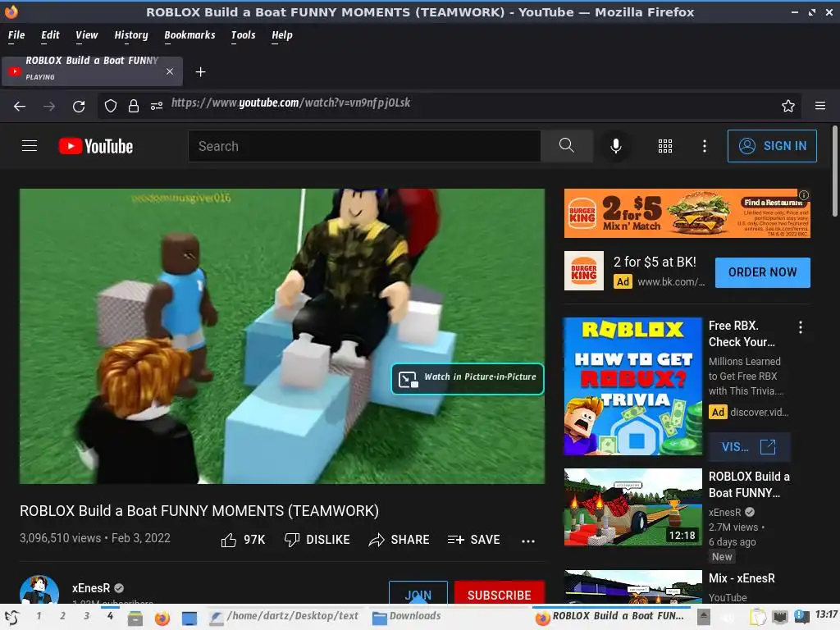Screen dimensions: 840x630
Task: Click the Burger King logo in ad
Action: [x=584, y=271]
